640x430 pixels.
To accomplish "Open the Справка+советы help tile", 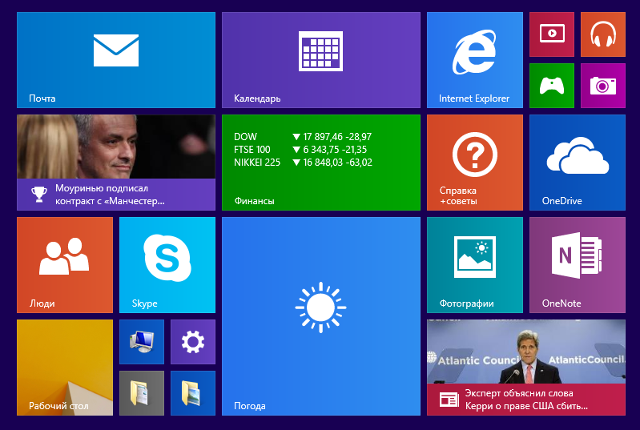I will tap(475, 162).
